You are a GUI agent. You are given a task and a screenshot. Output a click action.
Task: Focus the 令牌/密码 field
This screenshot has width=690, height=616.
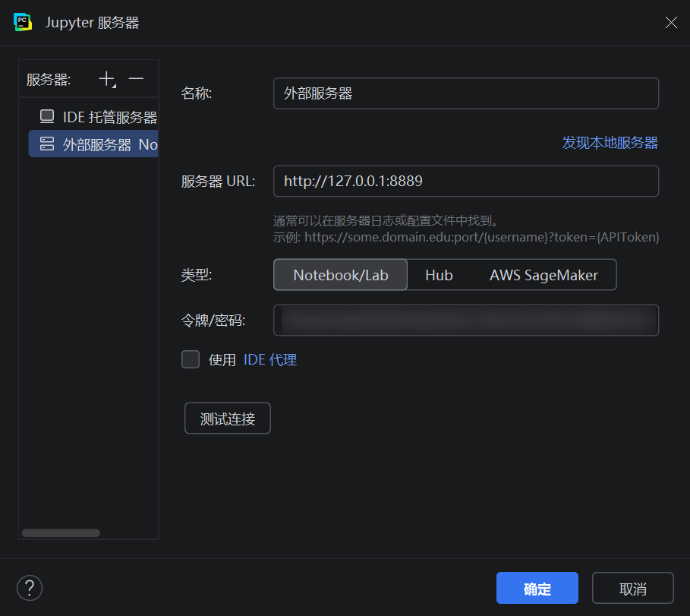(x=466, y=320)
